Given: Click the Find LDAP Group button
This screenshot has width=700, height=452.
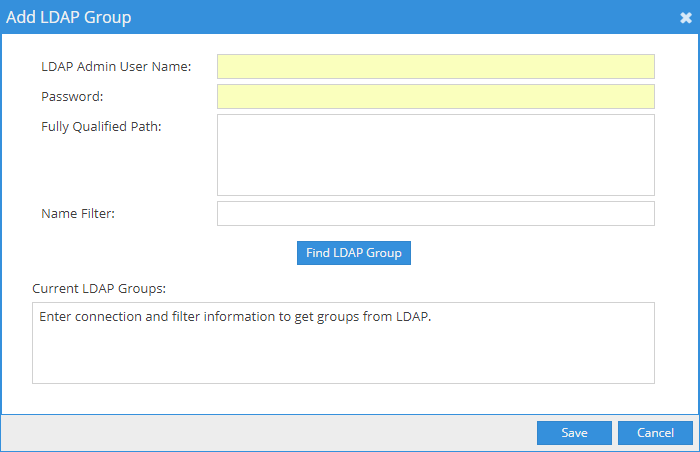Looking at the screenshot, I should click(x=354, y=253).
